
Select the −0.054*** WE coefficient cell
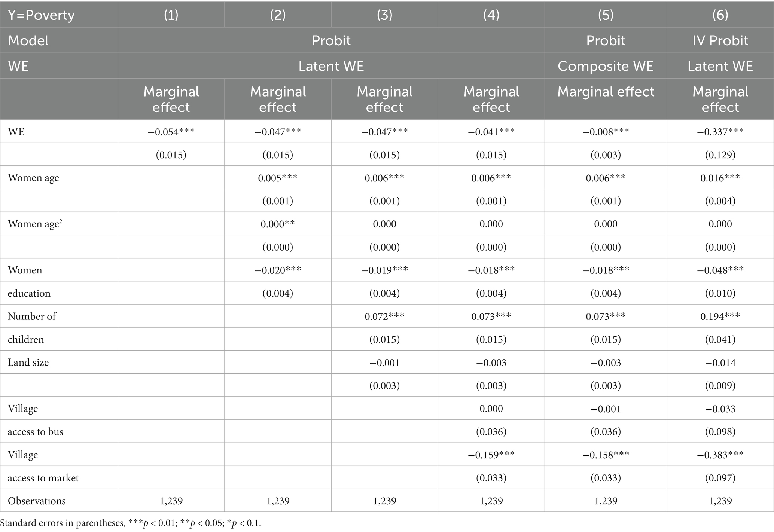click(x=171, y=132)
